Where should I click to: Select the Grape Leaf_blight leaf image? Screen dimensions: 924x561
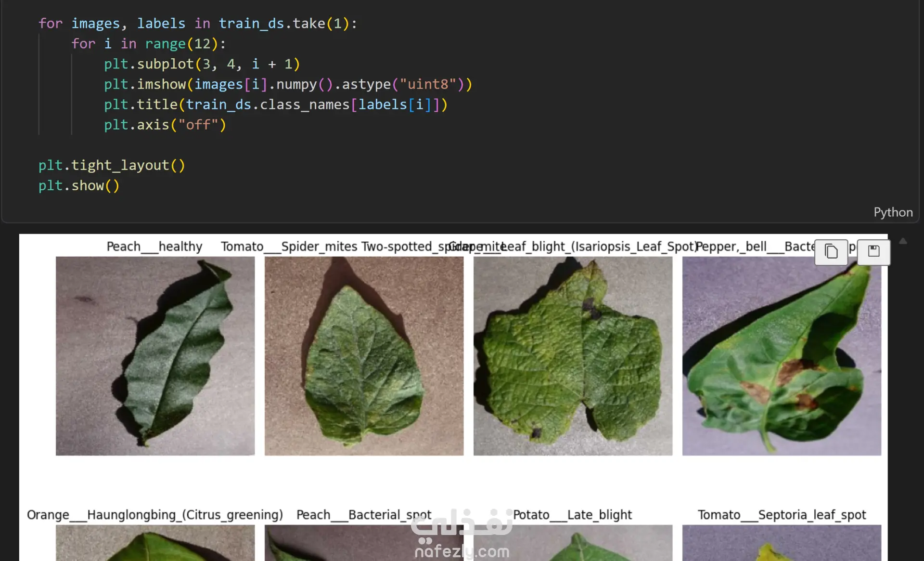[573, 356]
